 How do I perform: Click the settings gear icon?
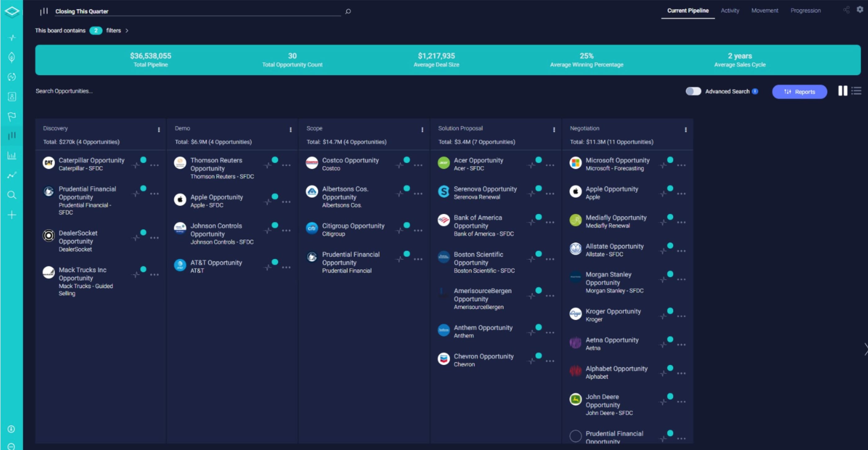(860, 9)
